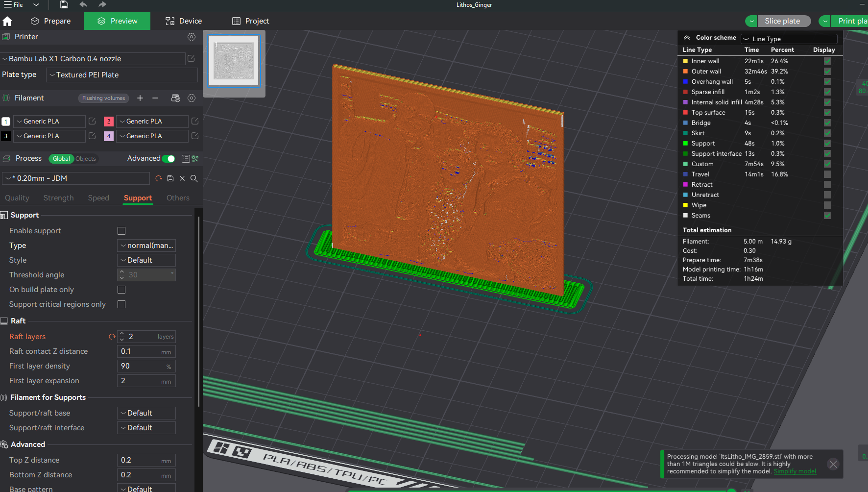Switch to the Strength tab
This screenshot has width=868, height=492.
58,197
